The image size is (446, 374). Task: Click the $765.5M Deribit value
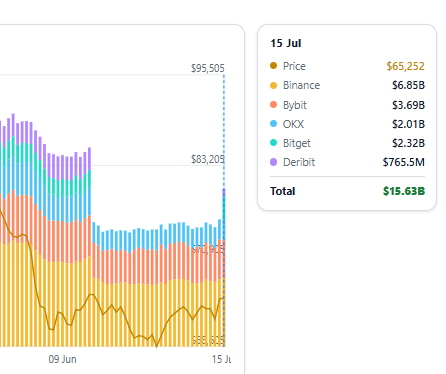coord(404,162)
